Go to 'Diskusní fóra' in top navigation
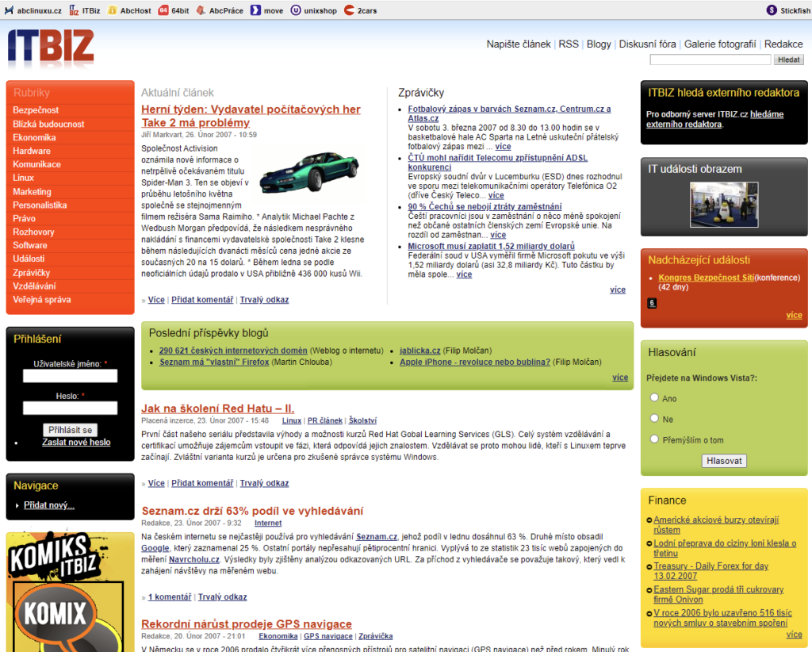Viewport: 812px width, 652px height. pyautogui.click(x=647, y=44)
